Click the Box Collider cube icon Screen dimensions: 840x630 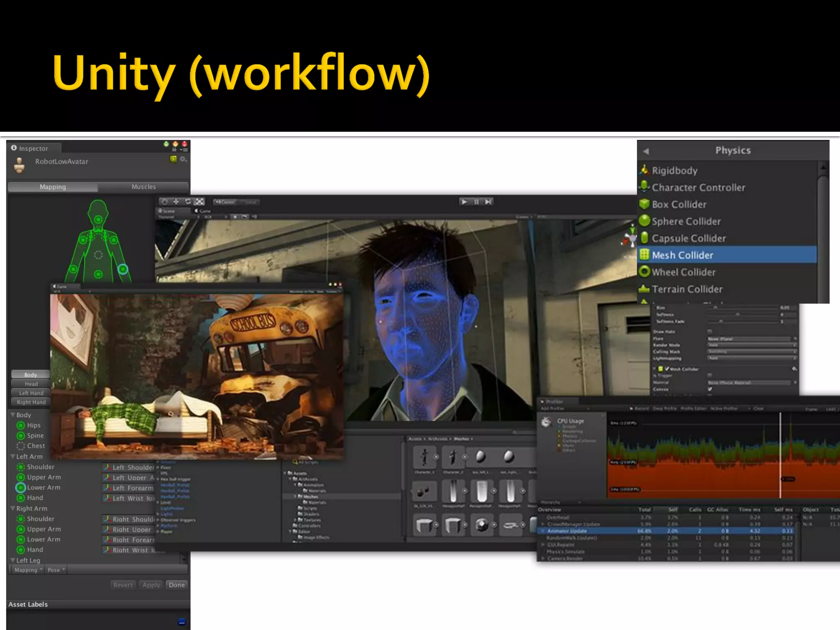click(x=644, y=204)
